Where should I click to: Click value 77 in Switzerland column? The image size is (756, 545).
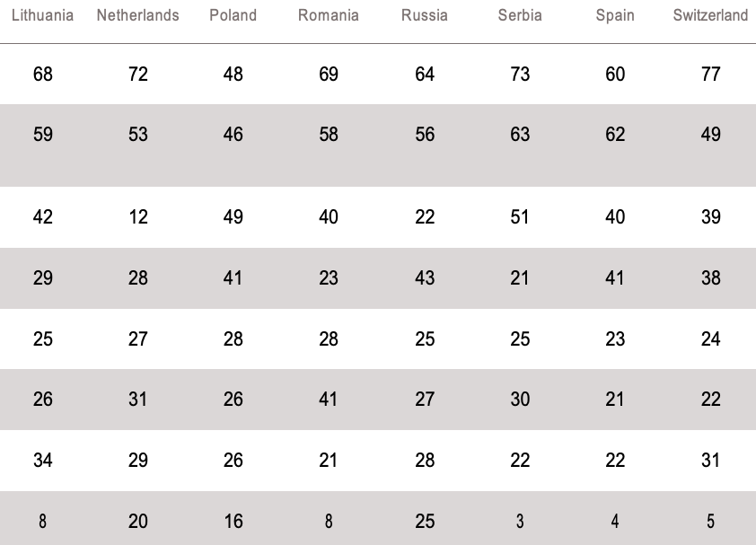coord(710,74)
